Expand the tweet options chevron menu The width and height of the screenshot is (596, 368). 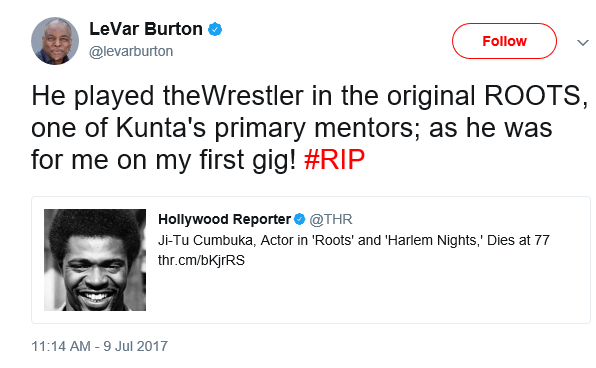(583, 42)
